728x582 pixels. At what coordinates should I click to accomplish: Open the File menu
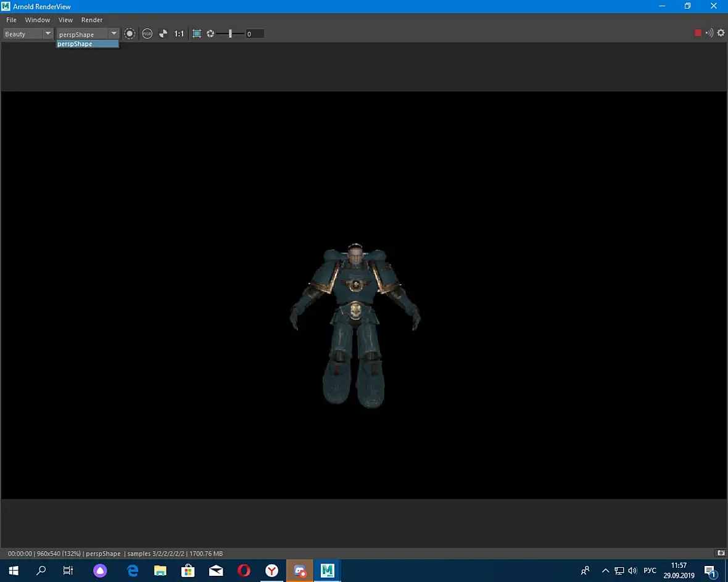[x=11, y=20]
